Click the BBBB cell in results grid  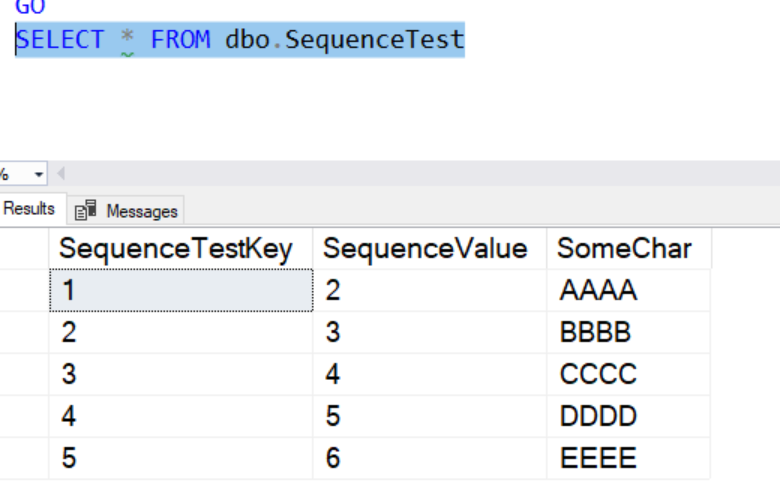coord(596,332)
